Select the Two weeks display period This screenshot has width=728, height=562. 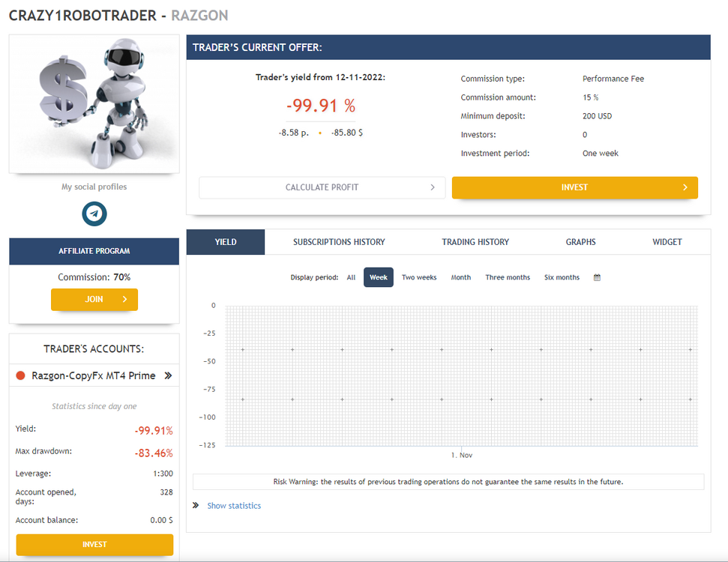coord(419,277)
